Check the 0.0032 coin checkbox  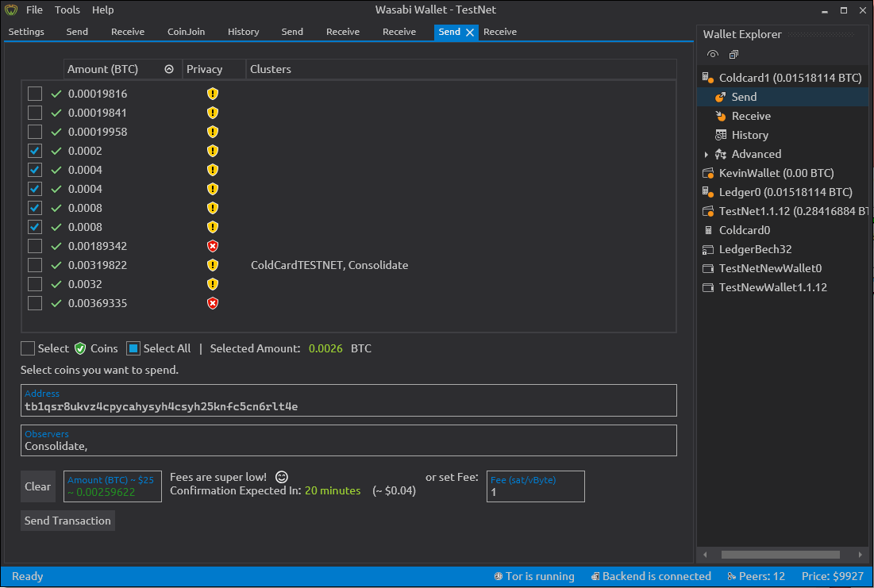tap(35, 284)
